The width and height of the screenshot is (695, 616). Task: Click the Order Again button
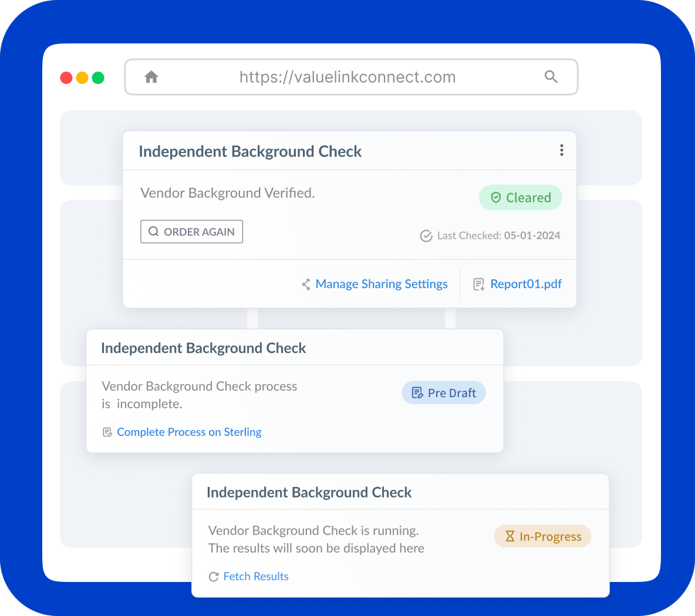pyautogui.click(x=191, y=232)
